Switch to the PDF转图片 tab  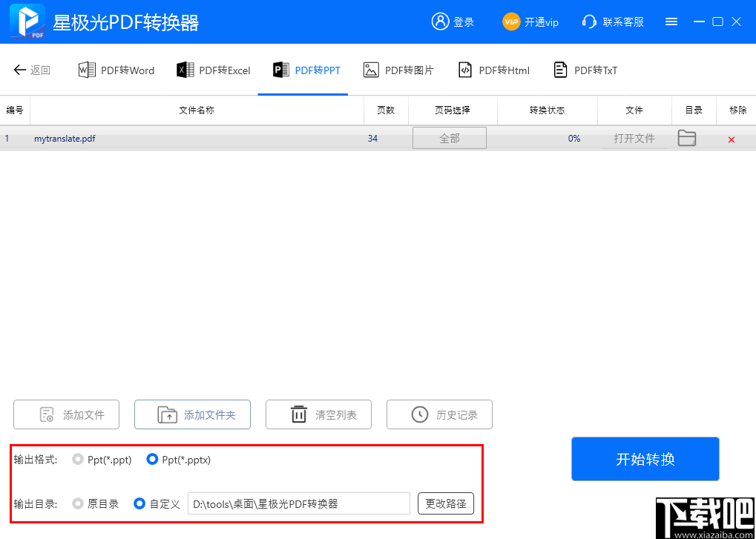pyautogui.click(x=398, y=69)
